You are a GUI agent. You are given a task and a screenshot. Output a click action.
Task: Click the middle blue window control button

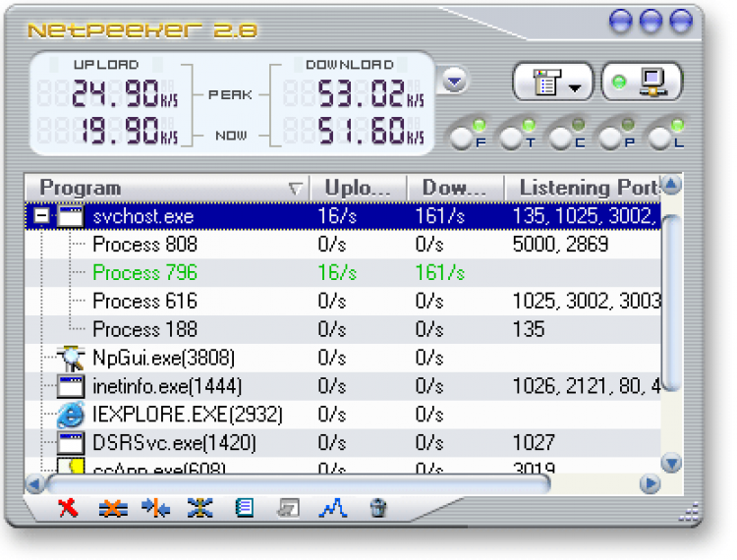click(x=651, y=21)
